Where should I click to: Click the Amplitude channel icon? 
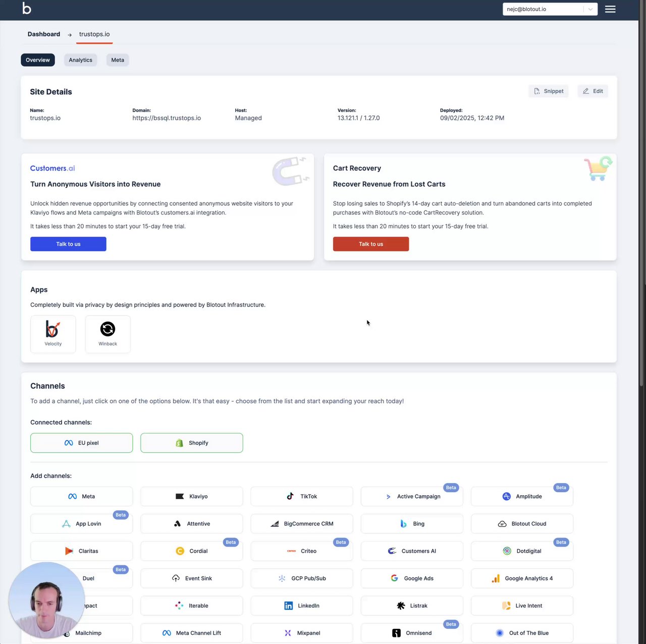507,497
